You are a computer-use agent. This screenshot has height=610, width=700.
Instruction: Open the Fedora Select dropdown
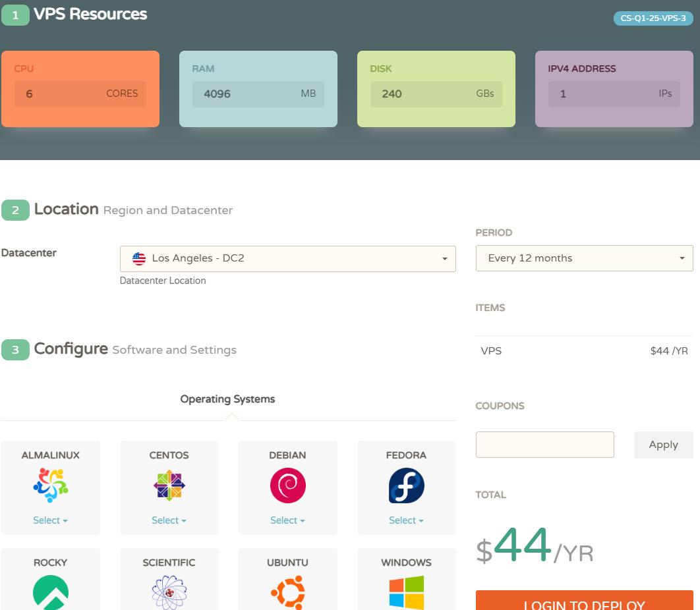click(x=406, y=520)
